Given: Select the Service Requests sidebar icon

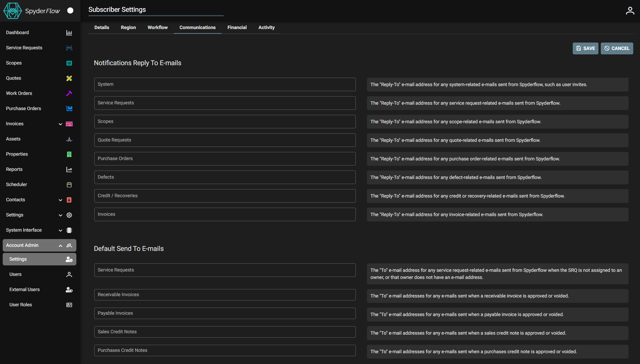Looking at the screenshot, I should pyautogui.click(x=69, y=48).
